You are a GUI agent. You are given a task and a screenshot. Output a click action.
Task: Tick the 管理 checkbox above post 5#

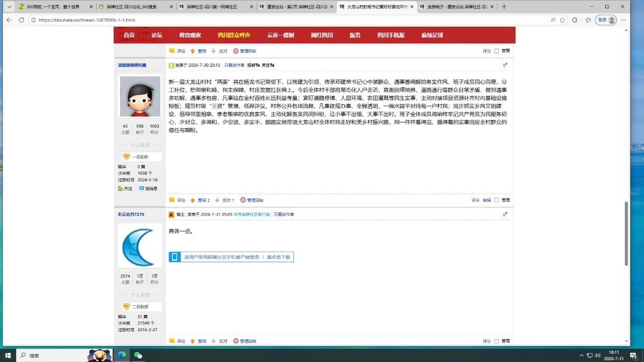(497, 51)
